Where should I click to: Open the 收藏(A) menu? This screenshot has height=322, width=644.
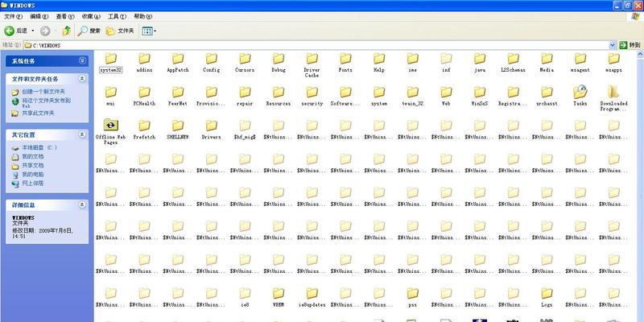(x=91, y=16)
